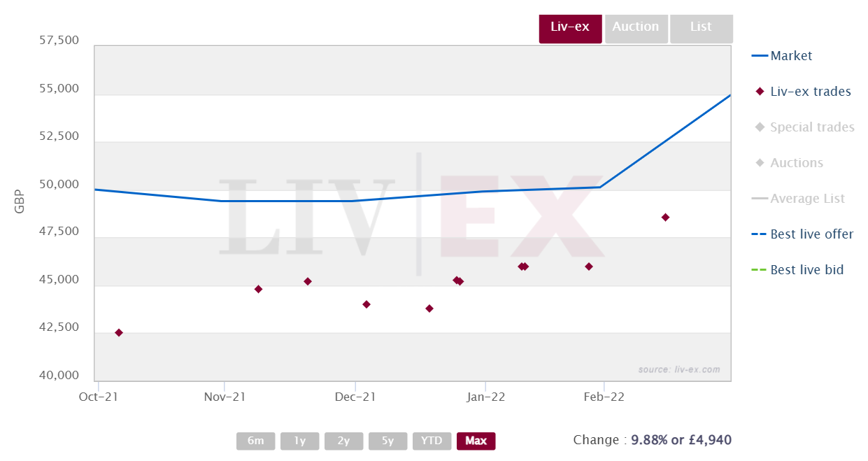Hide the Liv-ex trades series
This screenshot has width=868, height=461.
(803, 92)
